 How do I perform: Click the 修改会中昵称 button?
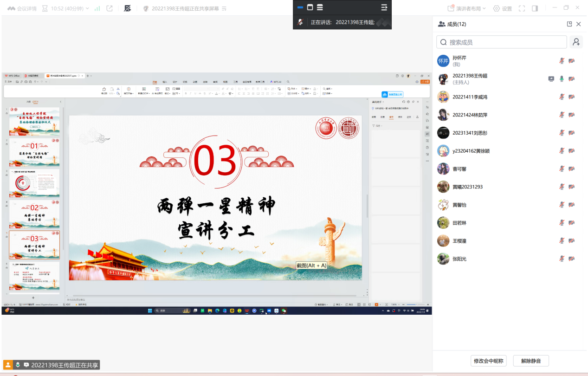click(488, 361)
